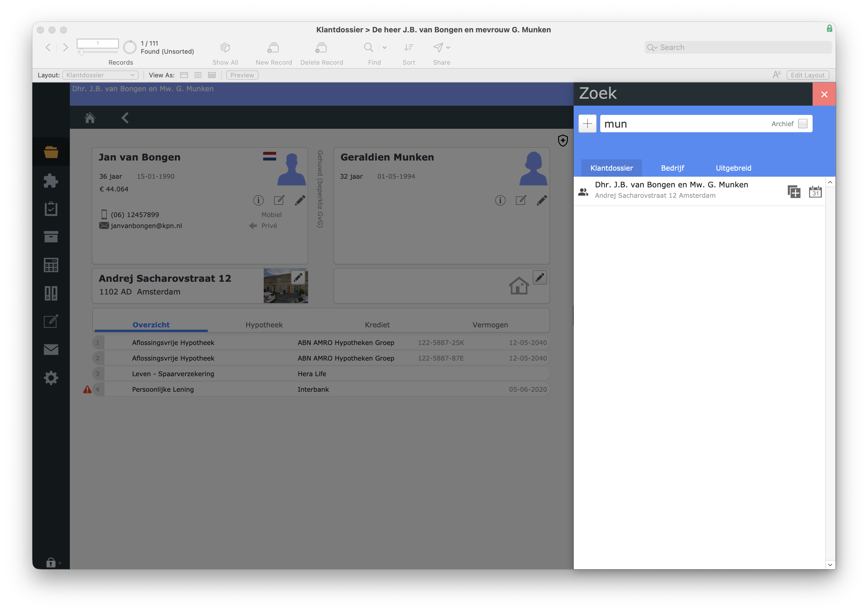Open the calculator icon in sidebar
Viewport: 868px width, 612px height.
[51, 265]
